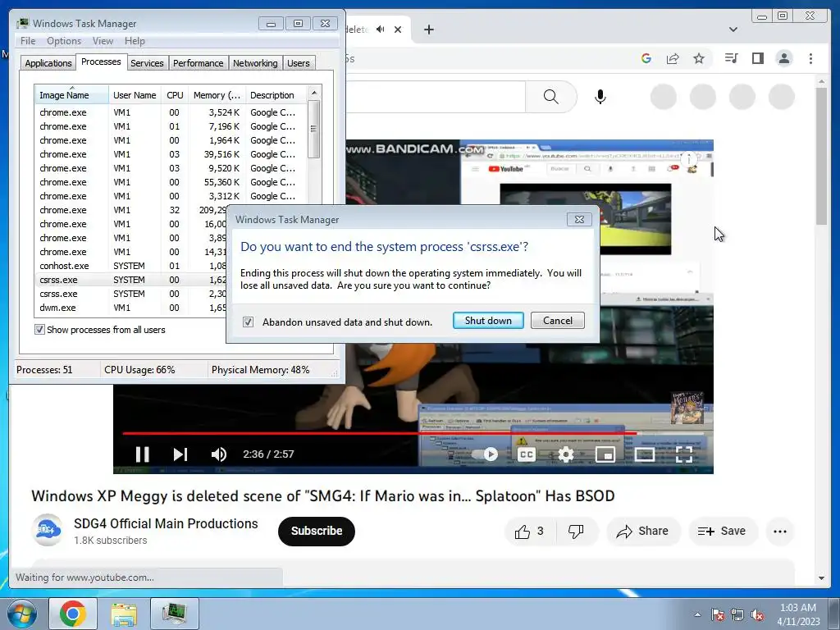The height and width of the screenshot is (630, 840).
Task: Mute the tab via speaker icon
Action: pyautogui.click(x=381, y=30)
